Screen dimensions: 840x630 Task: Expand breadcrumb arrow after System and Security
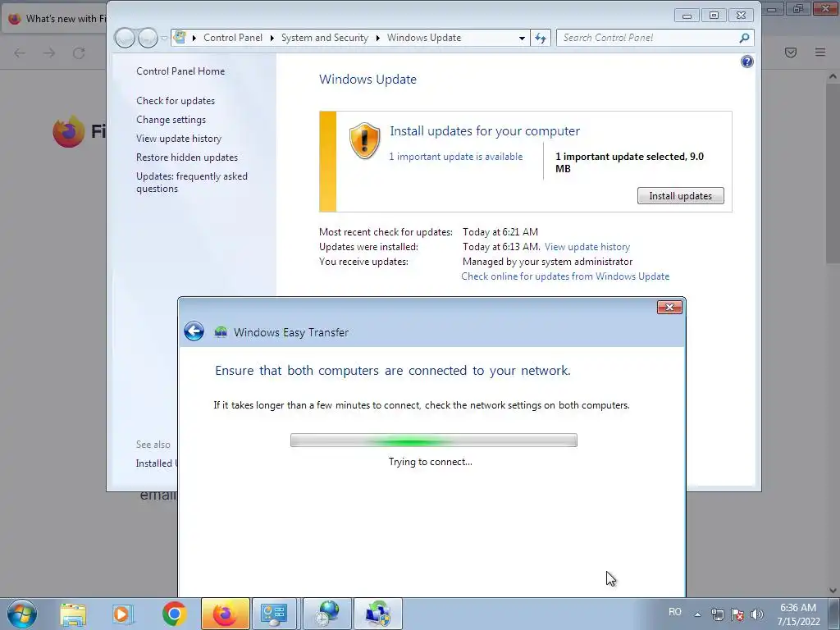(x=377, y=38)
